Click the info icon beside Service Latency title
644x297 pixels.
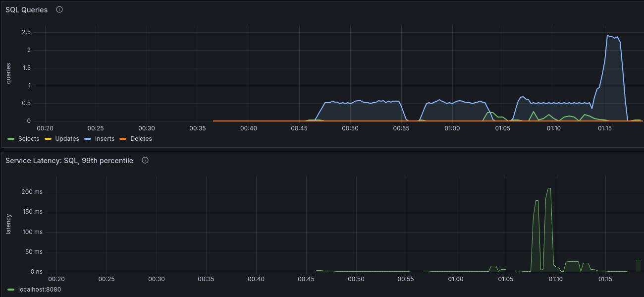coord(145,161)
